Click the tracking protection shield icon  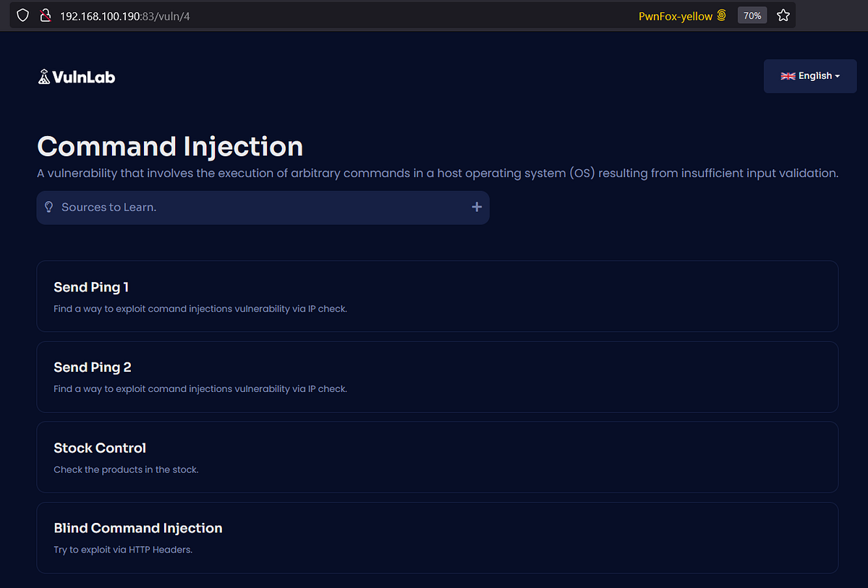pos(22,15)
